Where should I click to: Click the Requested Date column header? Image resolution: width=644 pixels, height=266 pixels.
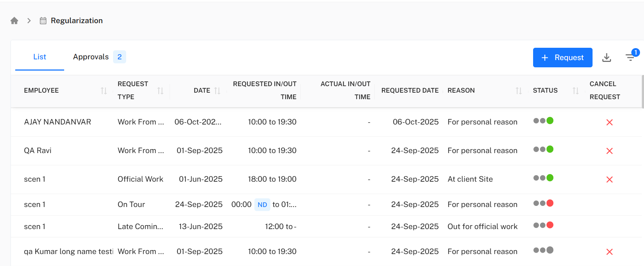pos(410,90)
